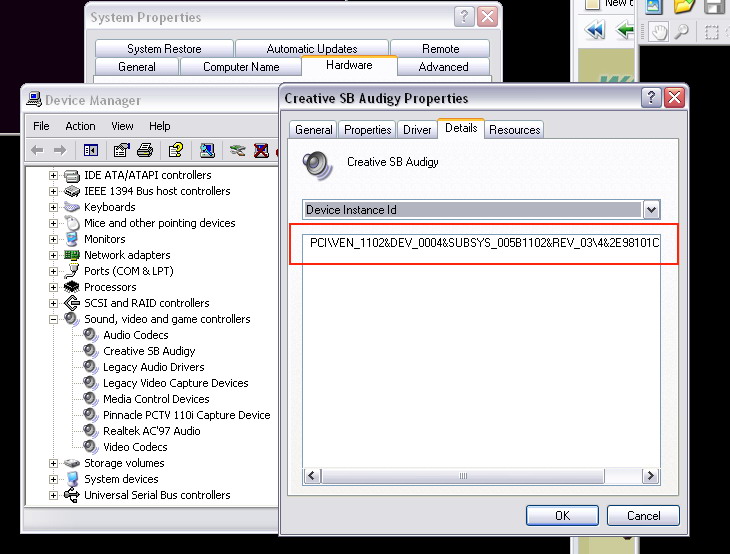
Task: Select Video Codecs entry
Action: [135, 447]
